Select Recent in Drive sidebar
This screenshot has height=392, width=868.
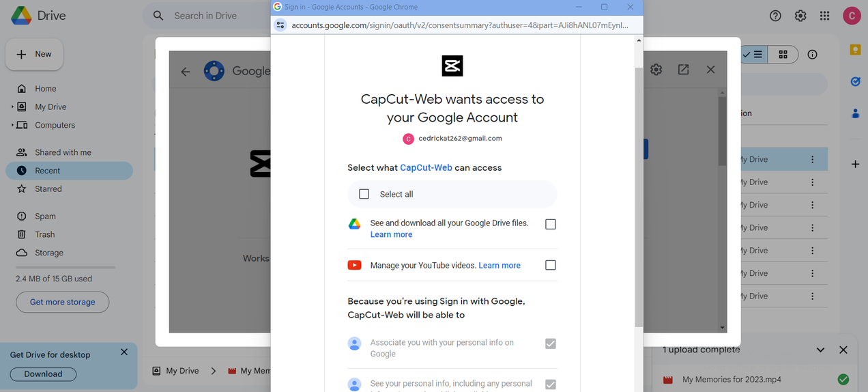[69, 171]
